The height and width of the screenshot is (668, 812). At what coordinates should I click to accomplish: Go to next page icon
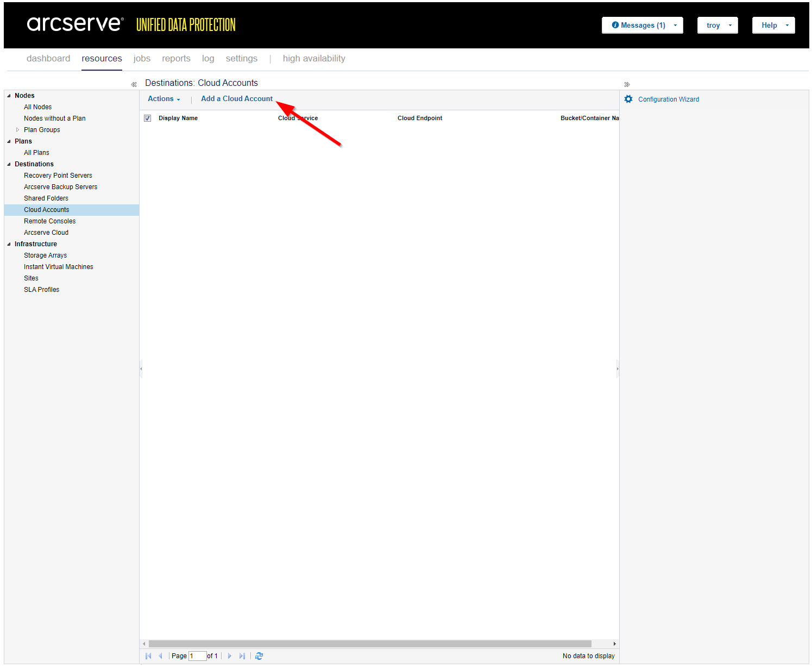(x=230, y=656)
